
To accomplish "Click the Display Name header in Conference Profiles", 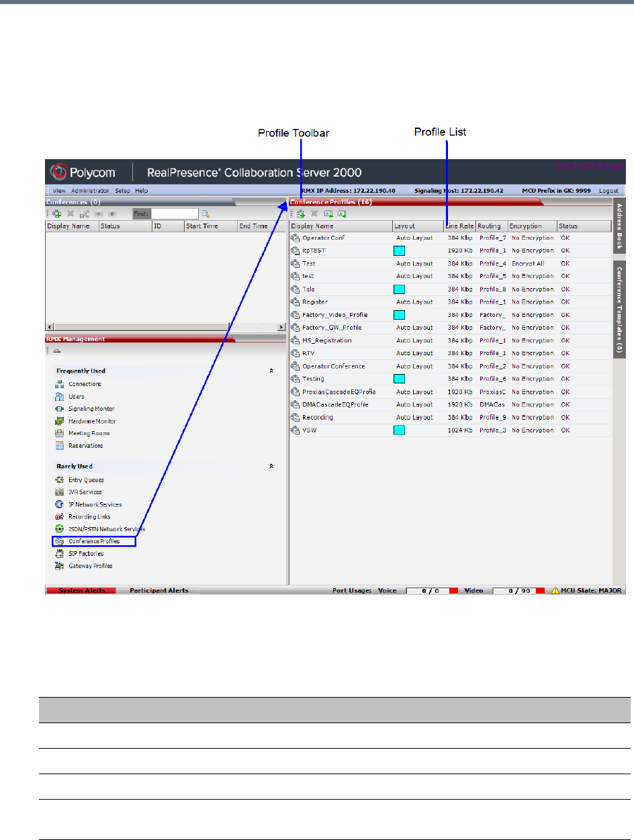I will coord(341,226).
